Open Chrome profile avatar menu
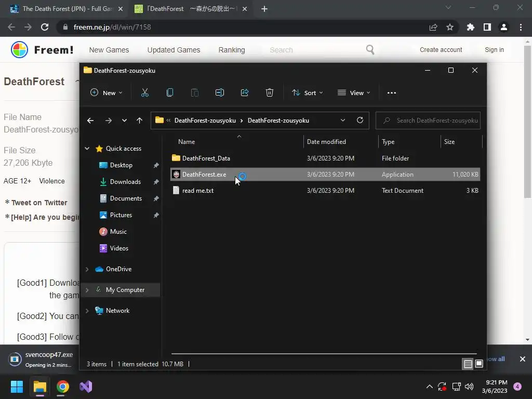Screen dimensions: 532x399 [x=504, y=27]
